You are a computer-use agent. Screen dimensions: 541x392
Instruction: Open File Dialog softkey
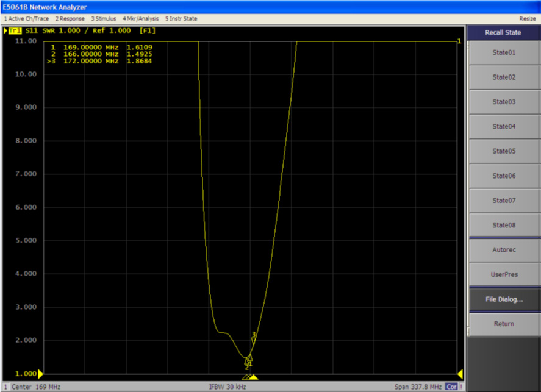pyautogui.click(x=503, y=299)
